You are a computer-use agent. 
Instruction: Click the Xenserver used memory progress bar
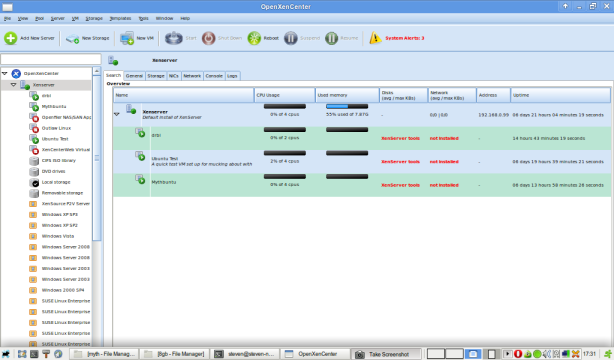click(347, 106)
